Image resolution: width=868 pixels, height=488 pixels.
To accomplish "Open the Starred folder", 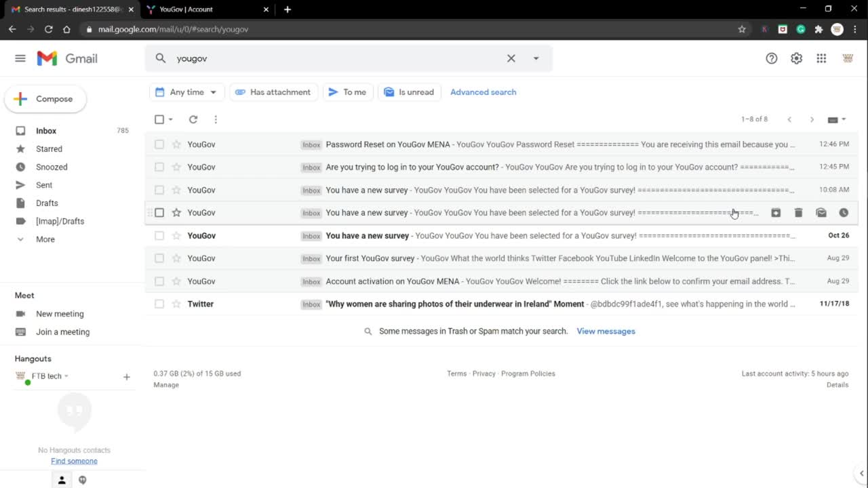I will click(49, 149).
